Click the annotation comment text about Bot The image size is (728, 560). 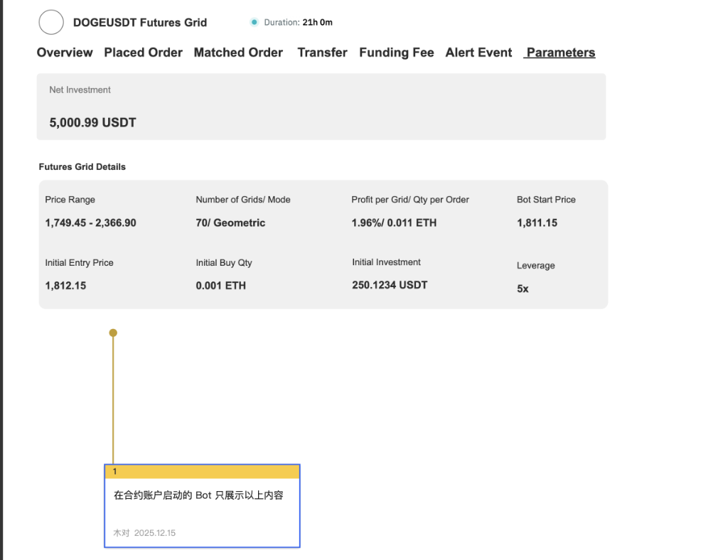coord(198,495)
